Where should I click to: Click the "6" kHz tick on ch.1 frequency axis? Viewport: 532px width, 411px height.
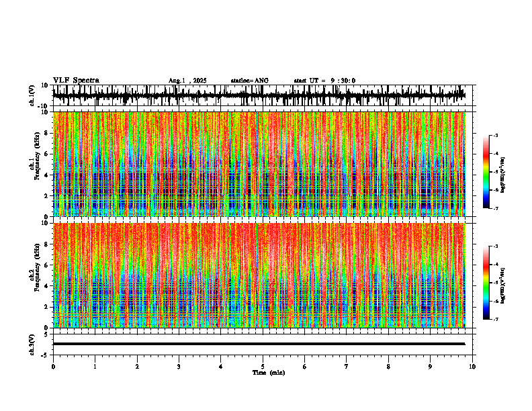coord(47,154)
